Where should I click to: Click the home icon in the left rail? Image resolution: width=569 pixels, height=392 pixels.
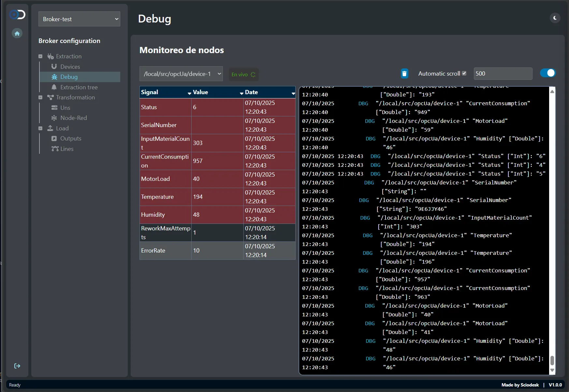coord(17,33)
